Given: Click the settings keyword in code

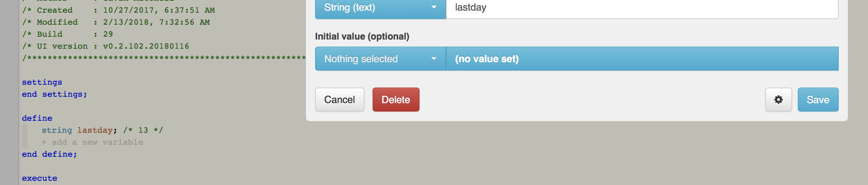Looking at the screenshot, I should 42,82.
